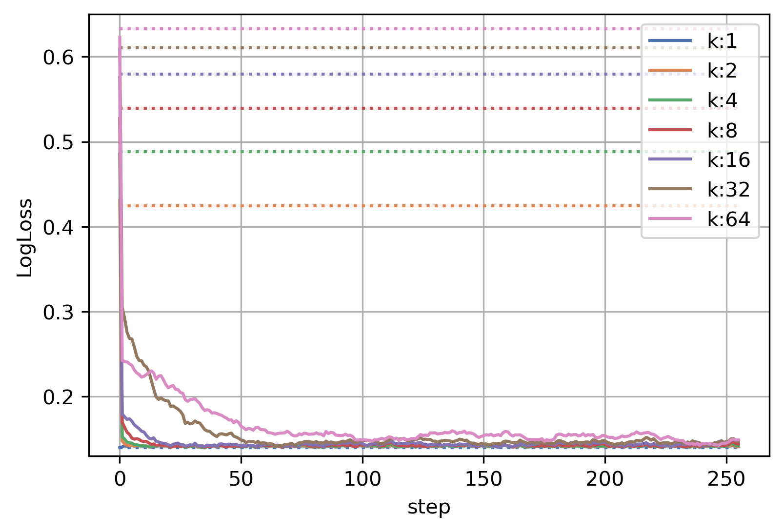Click the purple k:16 legend line sample
This screenshot has height=532, width=784.
coord(670,159)
